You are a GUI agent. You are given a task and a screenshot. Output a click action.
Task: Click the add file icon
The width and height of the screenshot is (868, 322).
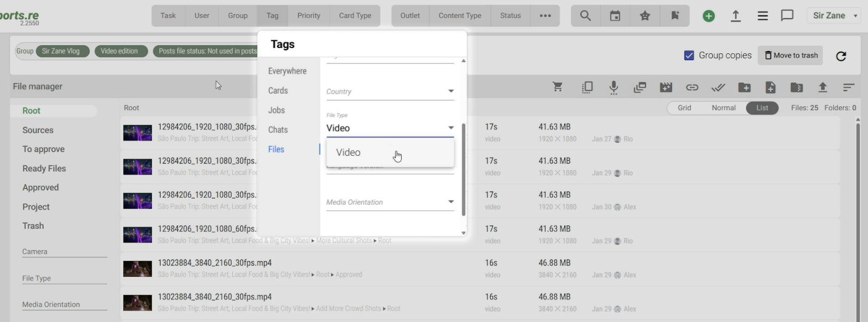pyautogui.click(x=770, y=87)
